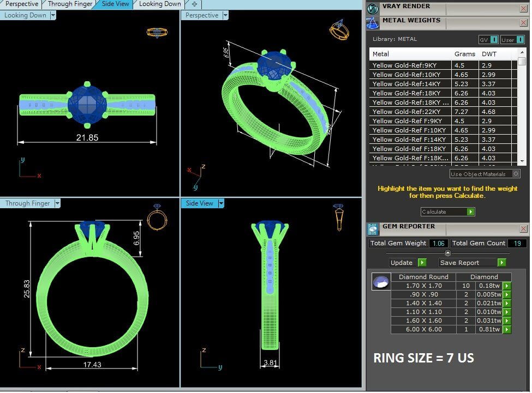Expand the Side View viewport menu arrow
This screenshot has width=532, height=393.
(221, 203)
